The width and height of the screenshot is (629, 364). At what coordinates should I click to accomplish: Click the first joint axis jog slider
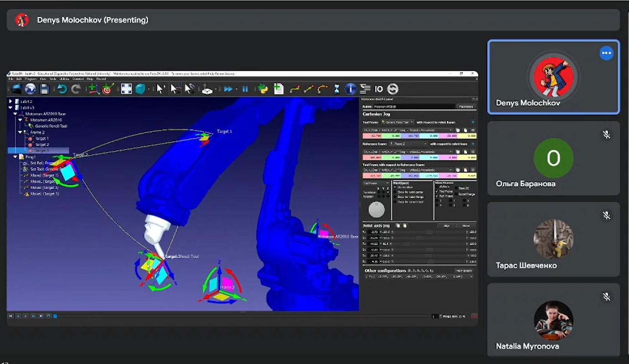pos(428,232)
